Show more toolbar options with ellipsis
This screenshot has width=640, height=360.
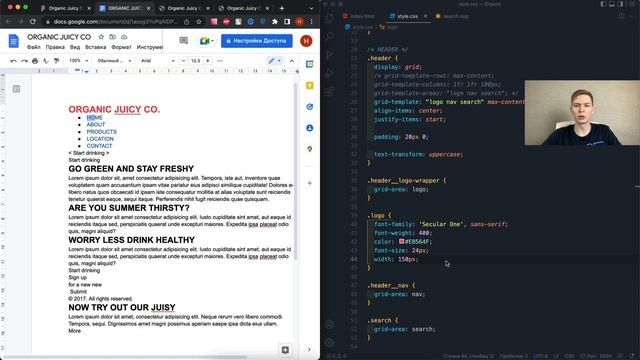(x=220, y=61)
